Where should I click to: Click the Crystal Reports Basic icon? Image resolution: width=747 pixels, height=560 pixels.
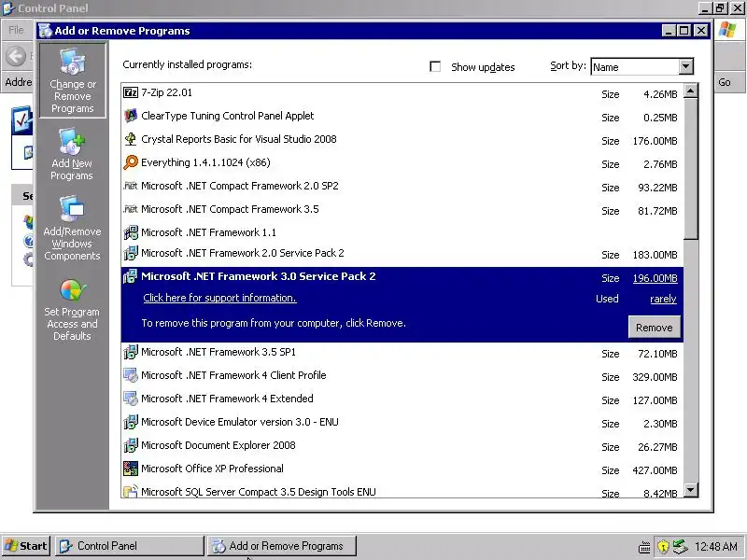coord(131,139)
